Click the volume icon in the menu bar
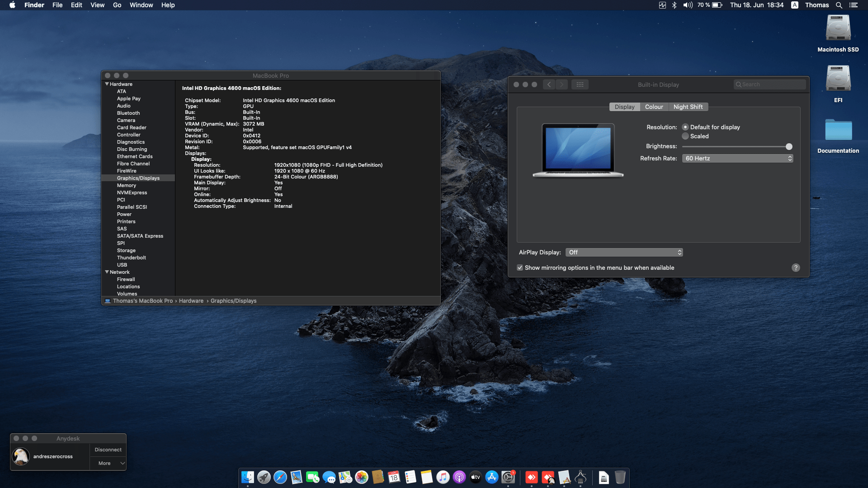Viewport: 868px width, 488px height. click(688, 5)
